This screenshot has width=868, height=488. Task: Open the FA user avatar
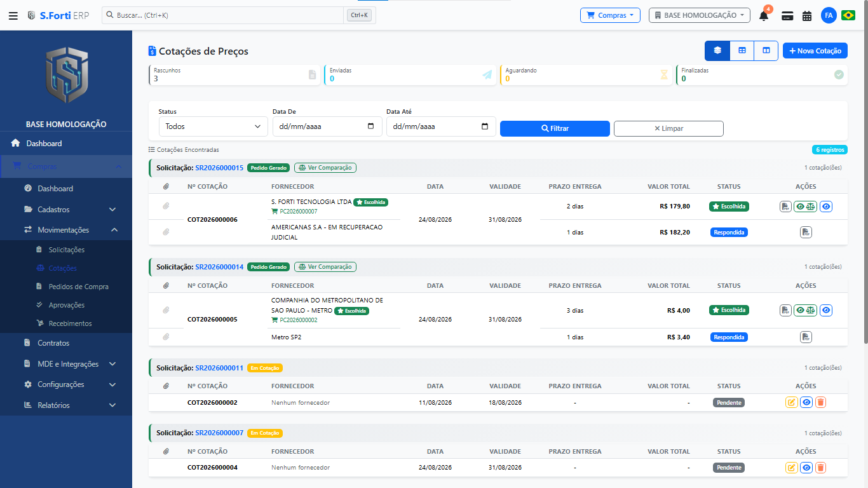pyautogui.click(x=829, y=15)
